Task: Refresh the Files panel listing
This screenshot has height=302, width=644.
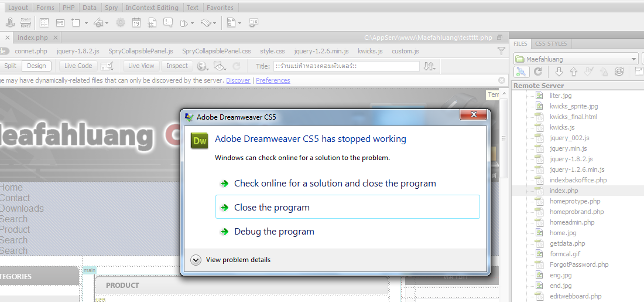Action: [x=537, y=72]
